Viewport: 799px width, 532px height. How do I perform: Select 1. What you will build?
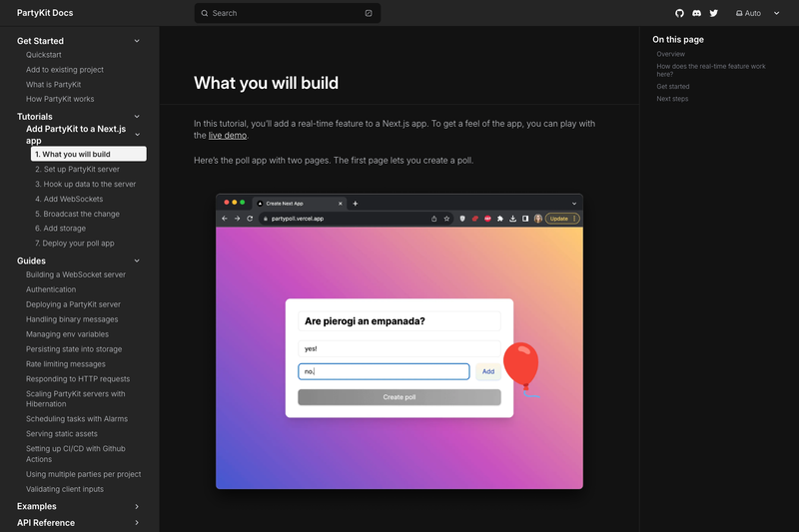pos(89,154)
